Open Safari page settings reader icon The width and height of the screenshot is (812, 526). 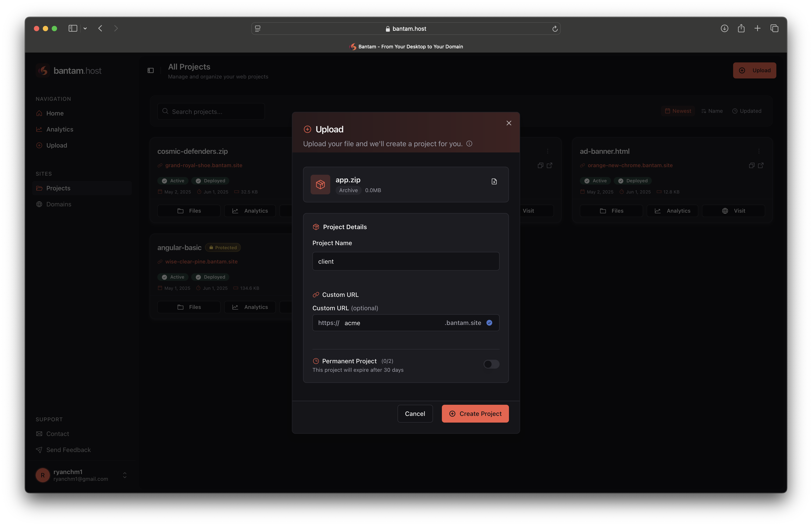[x=258, y=29]
